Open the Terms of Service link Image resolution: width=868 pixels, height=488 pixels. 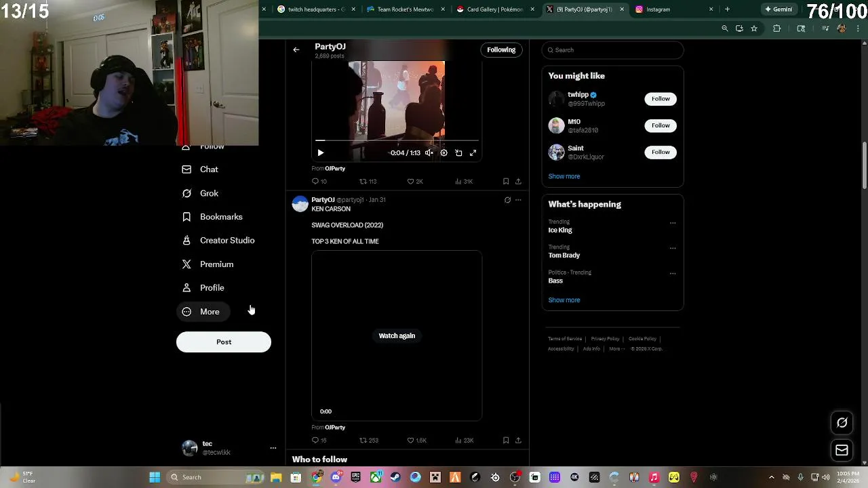click(565, 339)
